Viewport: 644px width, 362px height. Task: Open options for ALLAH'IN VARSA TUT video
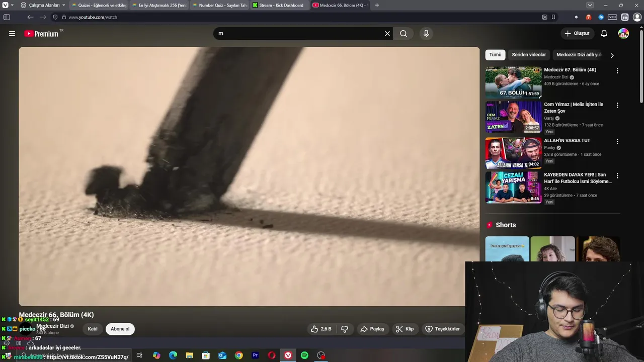tap(617, 142)
